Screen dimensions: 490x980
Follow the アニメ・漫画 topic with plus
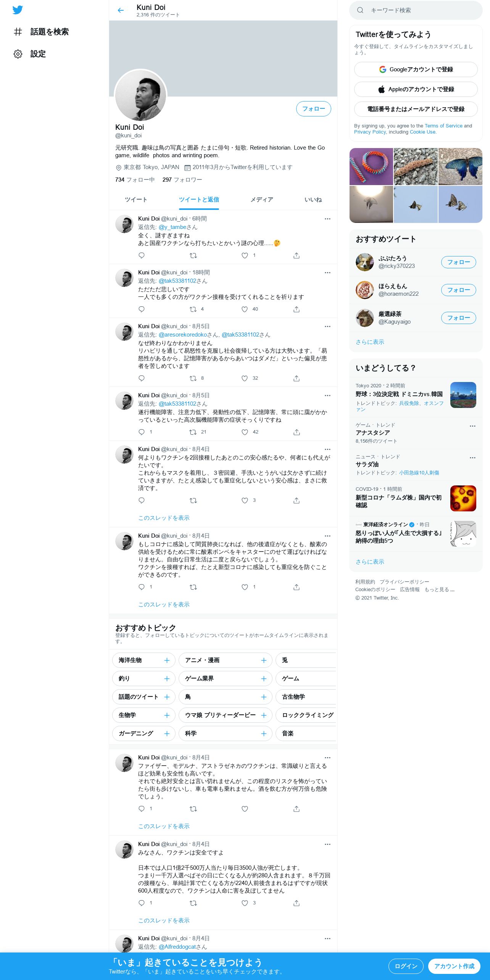click(264, 660)
